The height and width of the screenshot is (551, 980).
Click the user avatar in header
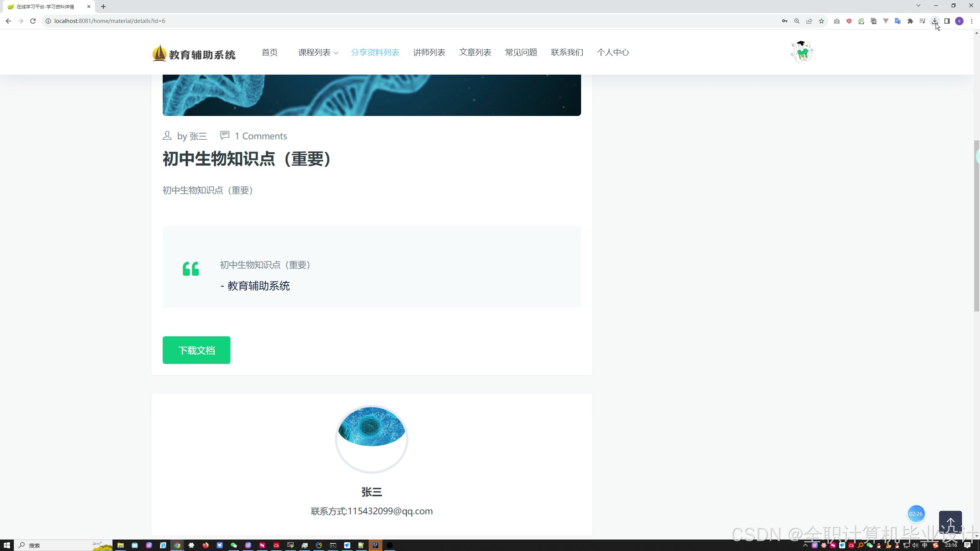(x=802, y=52)
